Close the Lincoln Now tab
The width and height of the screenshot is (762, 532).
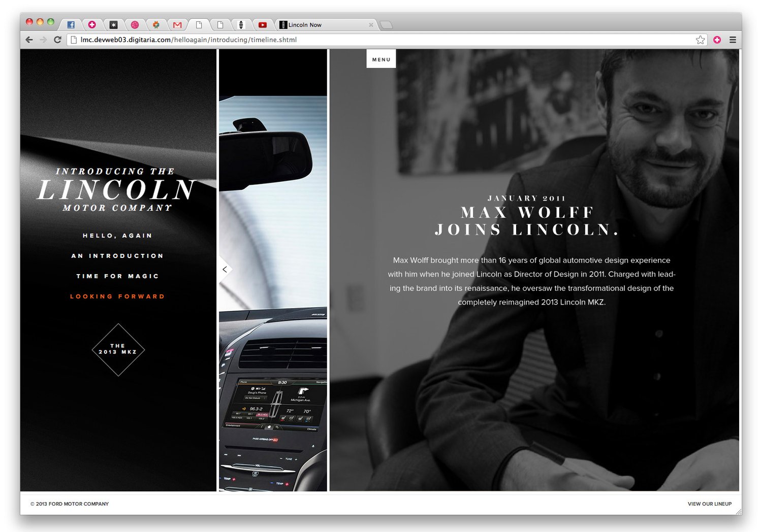(371, 24)
